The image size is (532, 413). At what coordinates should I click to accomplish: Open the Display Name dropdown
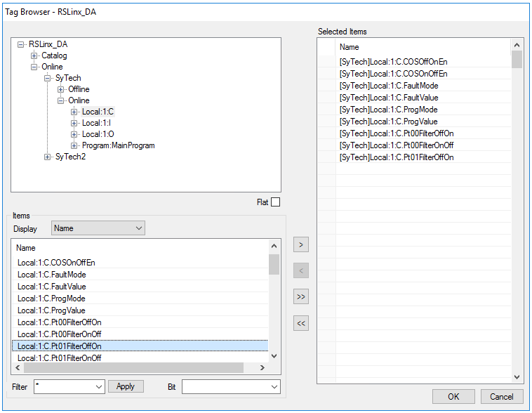(x=98, y=228)
